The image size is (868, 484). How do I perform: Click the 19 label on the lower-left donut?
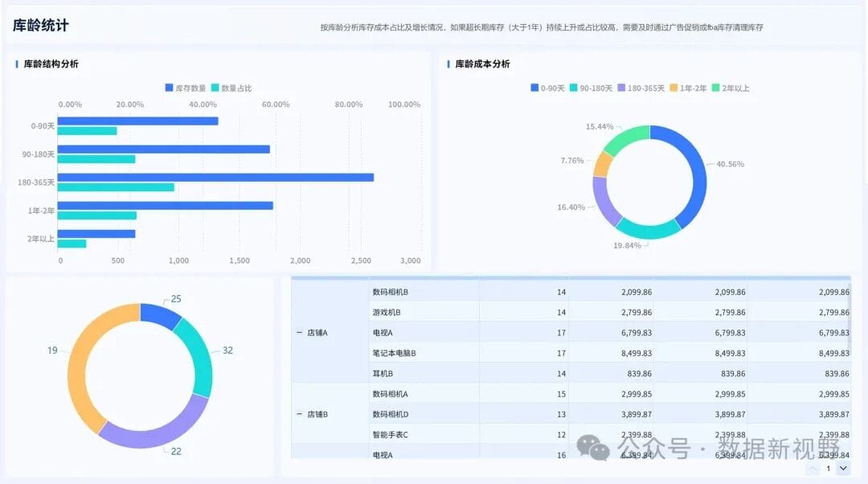click(x=52, y=351)
